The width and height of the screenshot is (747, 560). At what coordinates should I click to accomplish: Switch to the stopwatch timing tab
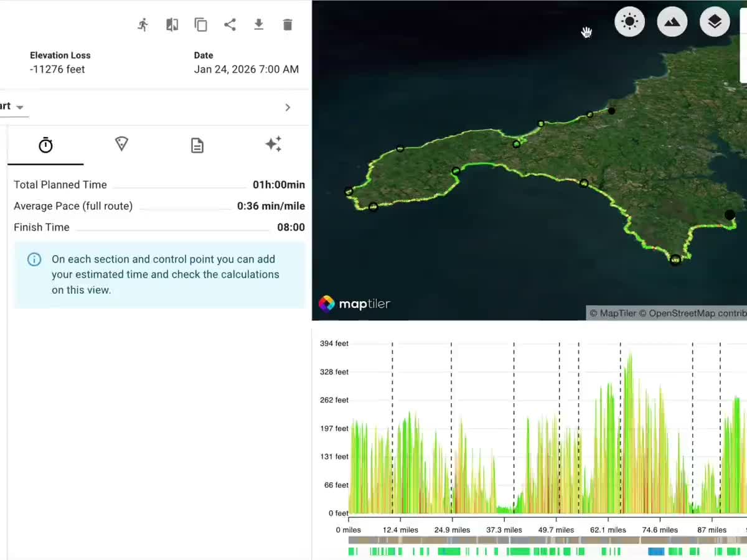click(45, 145)
